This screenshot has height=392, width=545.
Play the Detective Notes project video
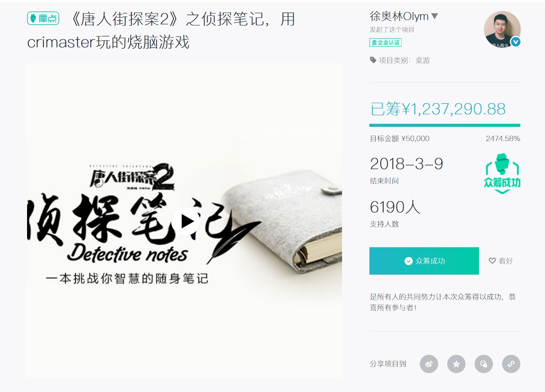185,221
